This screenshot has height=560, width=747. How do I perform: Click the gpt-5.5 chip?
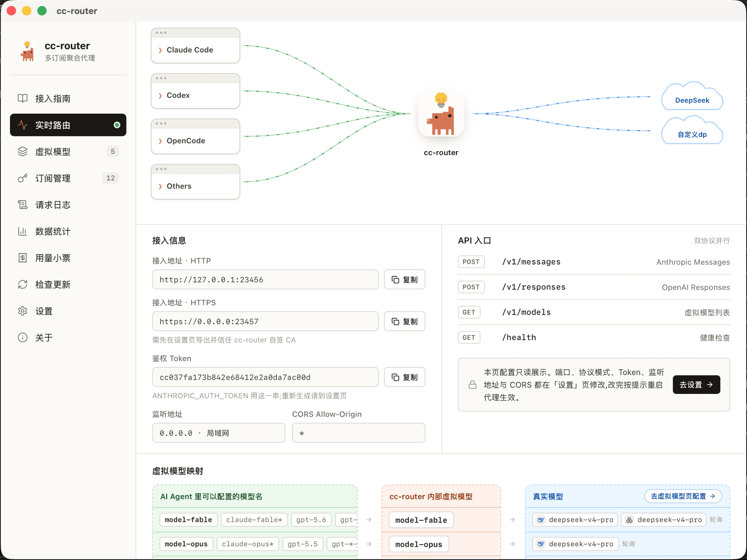303,544
